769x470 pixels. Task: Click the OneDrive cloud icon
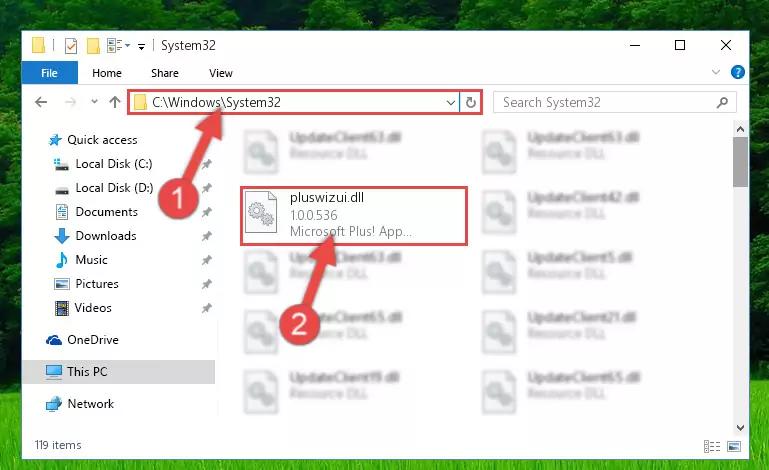54,340
